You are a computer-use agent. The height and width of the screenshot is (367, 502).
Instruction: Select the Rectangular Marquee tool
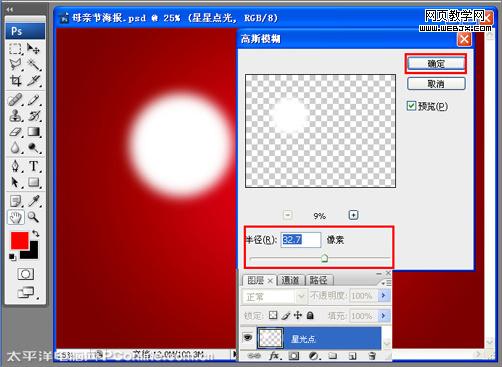click(15, 49)
